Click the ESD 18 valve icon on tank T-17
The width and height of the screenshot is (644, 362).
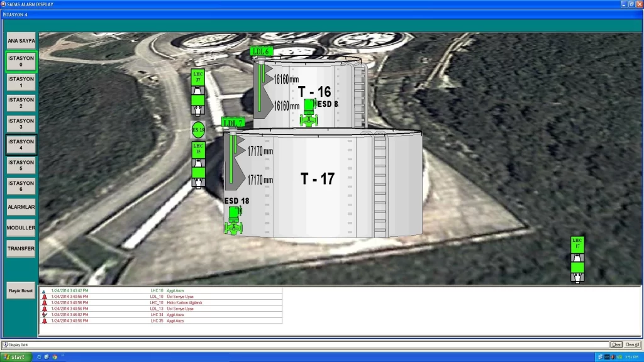pyautogui.click(x=233, y=221)
